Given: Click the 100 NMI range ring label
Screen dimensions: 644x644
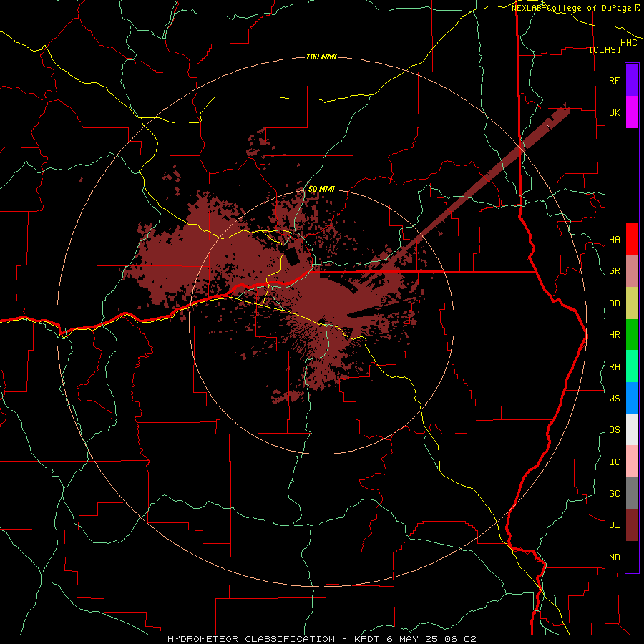Looking at the screenshot, I should pyautogui.click(x=321, y=57).
